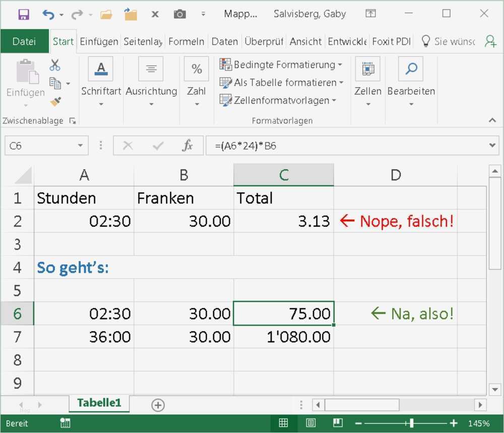Open Zwischenablage dialog launcher

[73, 121]
